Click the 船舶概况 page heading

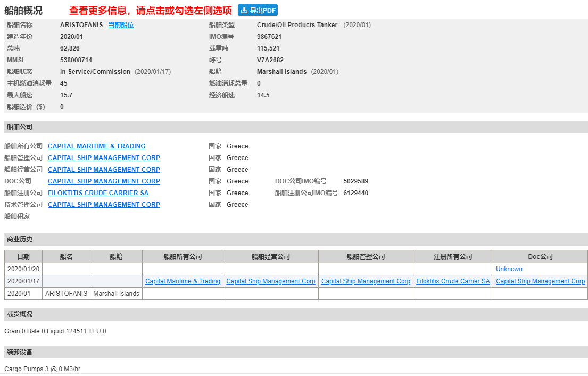23,11
